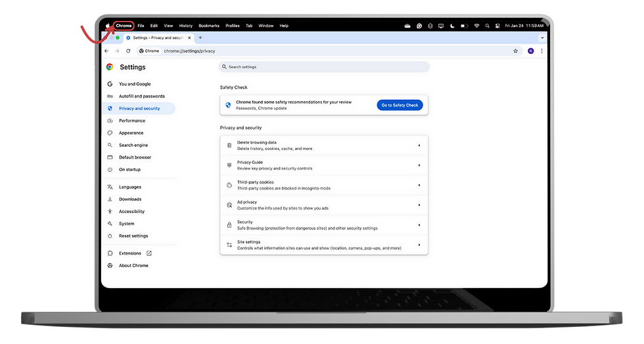Image resolution: width=644 pixels, height=344 pixels.
Task: Open a new tab with plus button
Action: pos(200,37)
